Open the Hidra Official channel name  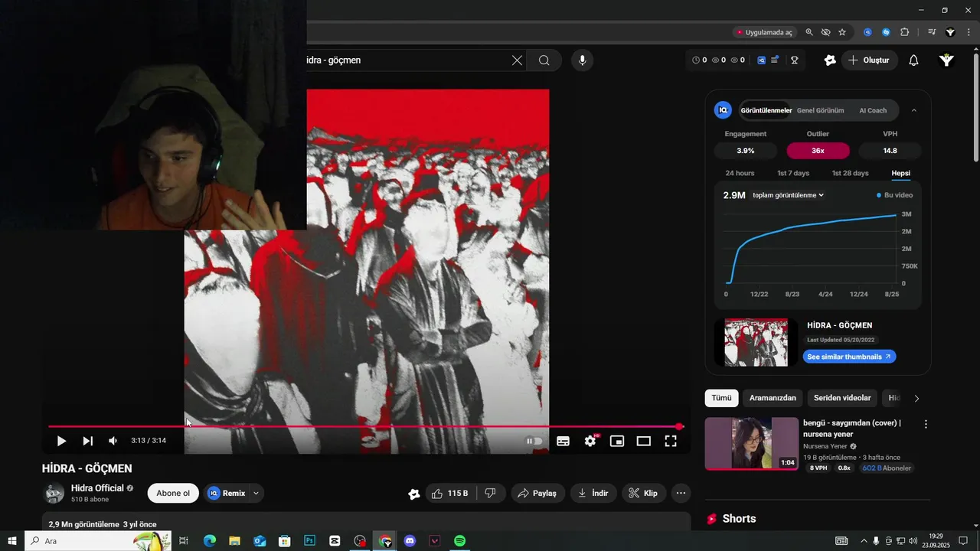pos(97,488)
